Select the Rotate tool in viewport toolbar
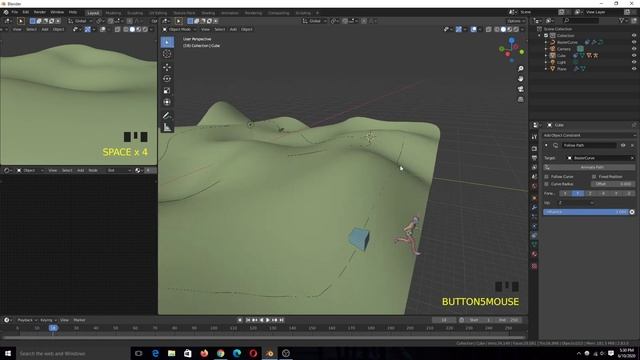Viewport: 640px width, 360px height. coord(167,79)
